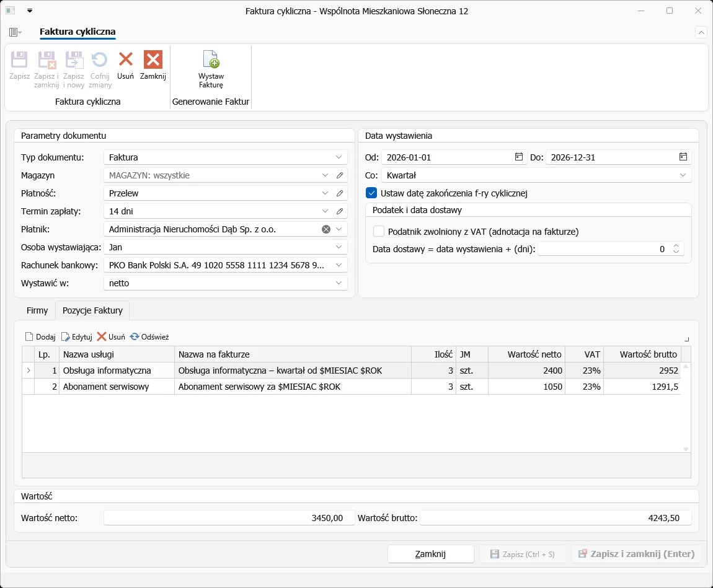Sort by the Wartość netto column header
This screenshot has width=713, height=588.
[526, 354]
